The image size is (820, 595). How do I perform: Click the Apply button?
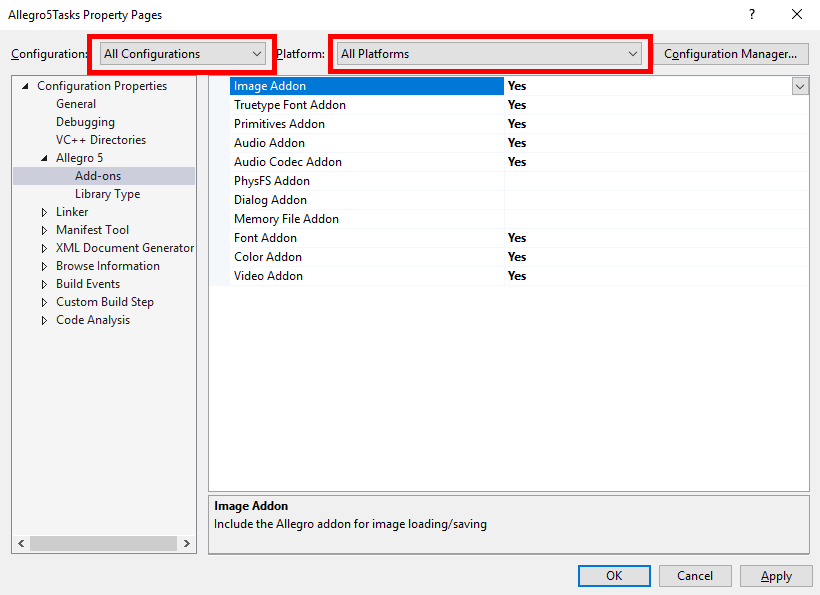[776, 576]
